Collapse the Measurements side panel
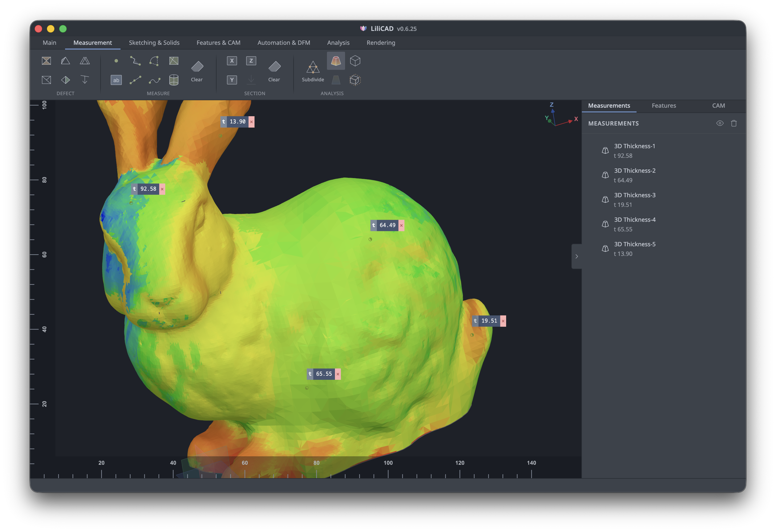 [577, 256]
